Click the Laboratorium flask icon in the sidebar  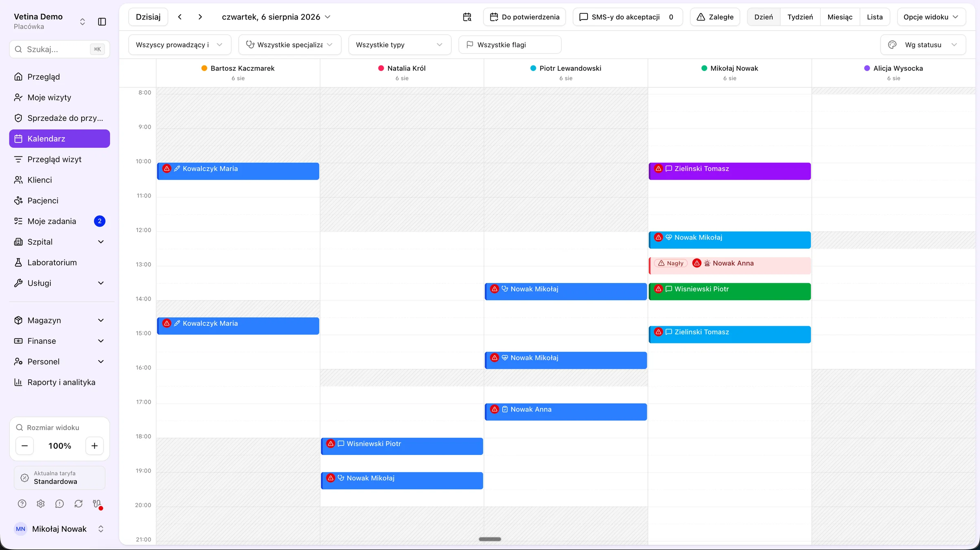(x=18, y=263)
